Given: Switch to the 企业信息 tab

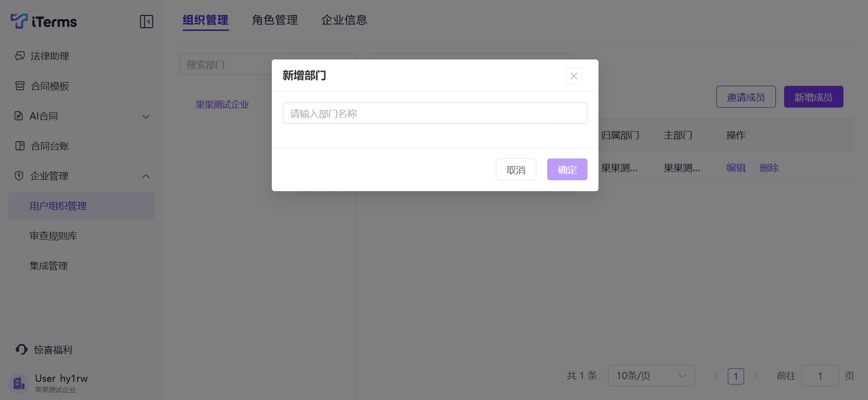Looking at the screenshot, I should 344,20.
